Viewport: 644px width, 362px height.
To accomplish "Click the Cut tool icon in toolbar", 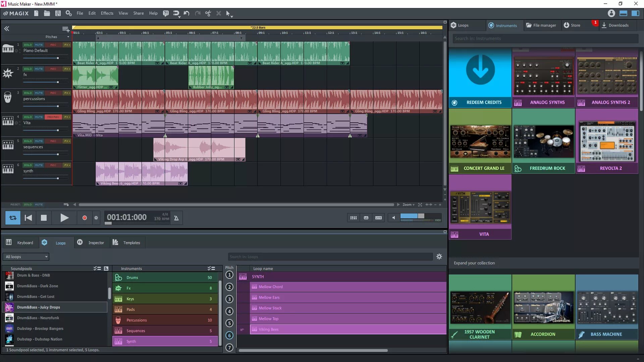I will pos(207,13).
